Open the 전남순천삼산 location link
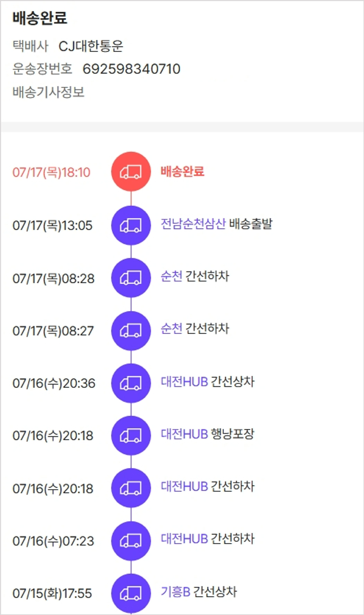364x615 pixels. pos(193,224)
